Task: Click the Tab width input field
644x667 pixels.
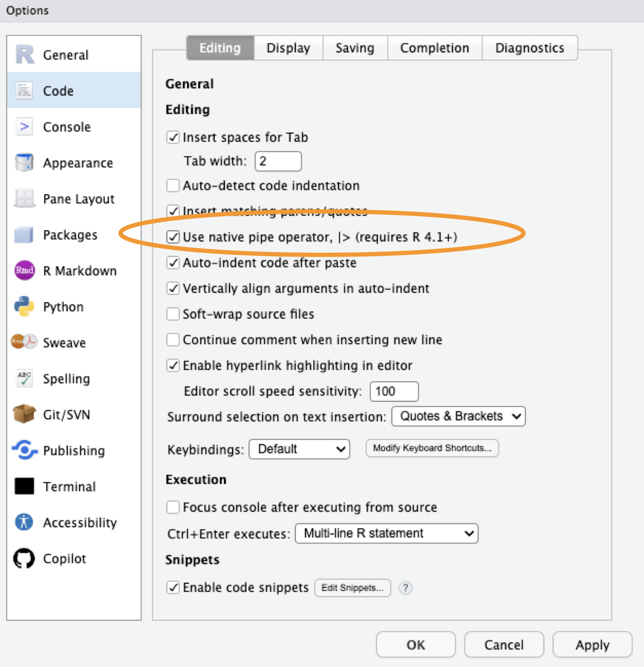Action: [x=278, y=161]
